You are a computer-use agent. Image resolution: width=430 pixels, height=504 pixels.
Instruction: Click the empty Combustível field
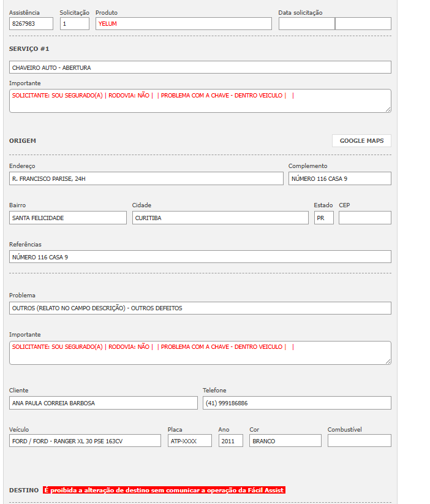(x=359, y=441)
